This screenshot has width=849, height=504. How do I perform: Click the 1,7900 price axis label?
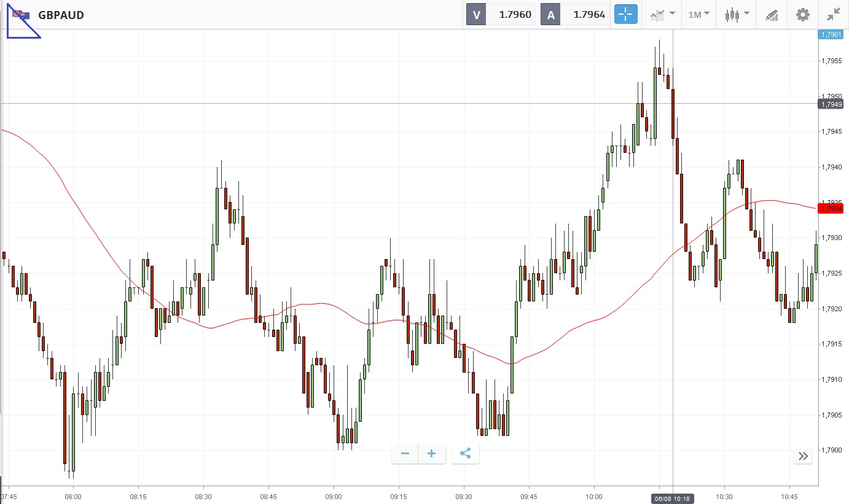(831, 450)
